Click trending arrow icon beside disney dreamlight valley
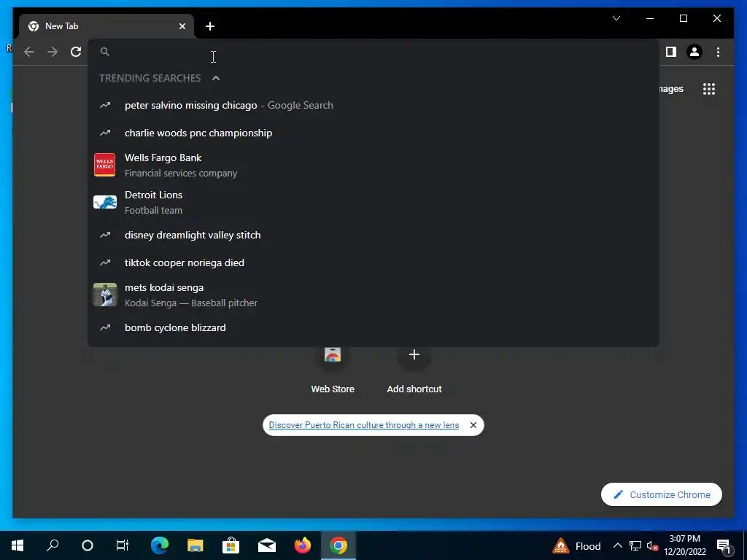Image resolution: width=747 pixels, height=560 pixels. point(105,235)
